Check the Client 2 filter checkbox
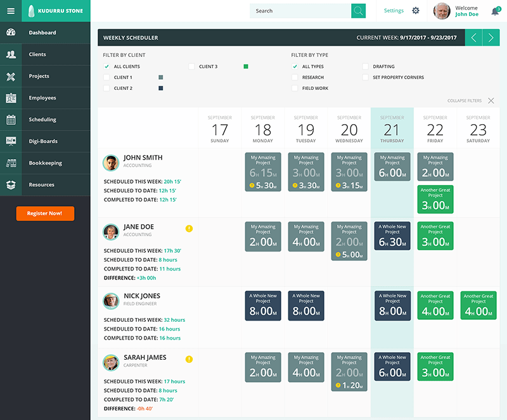This screenshot has height=420, width=507. pos(106,88)
